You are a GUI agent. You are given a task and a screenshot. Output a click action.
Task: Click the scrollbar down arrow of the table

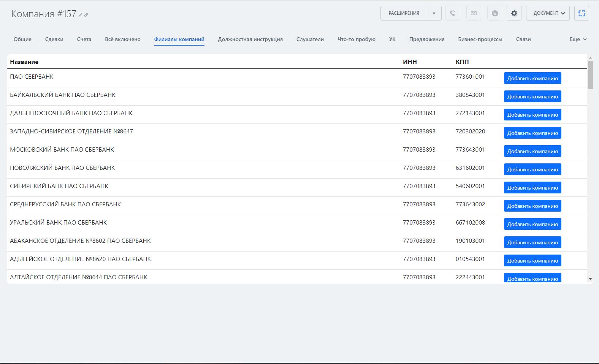[x=590, y=279]
